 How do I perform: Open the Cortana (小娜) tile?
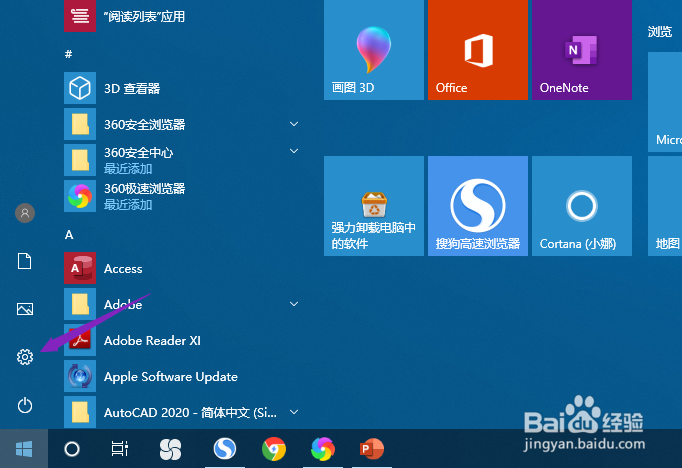pos(582,206)
